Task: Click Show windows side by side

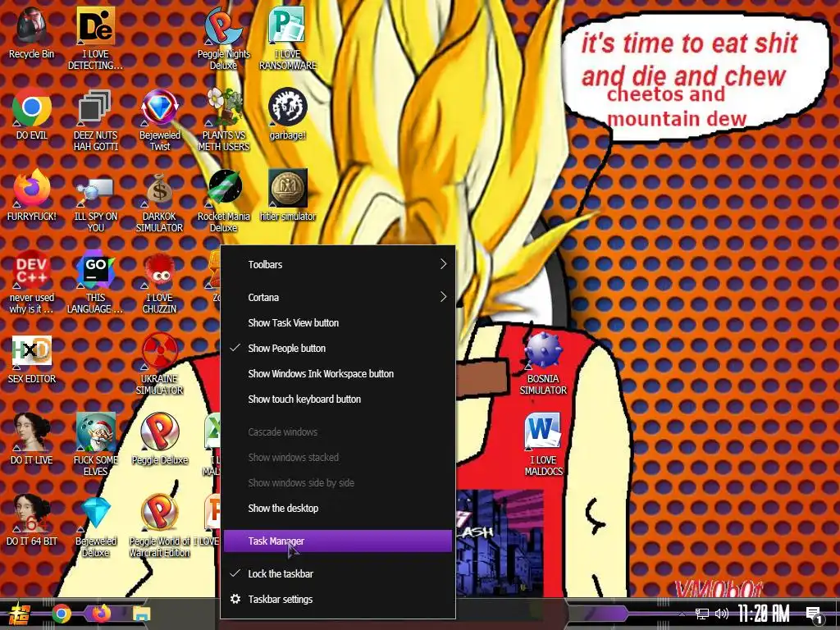Action: 337,482
